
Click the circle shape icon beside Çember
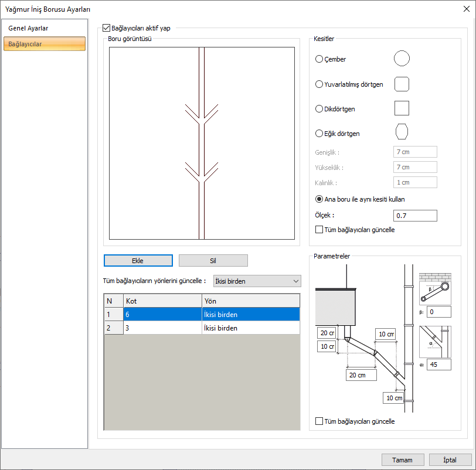coord(402,59)
